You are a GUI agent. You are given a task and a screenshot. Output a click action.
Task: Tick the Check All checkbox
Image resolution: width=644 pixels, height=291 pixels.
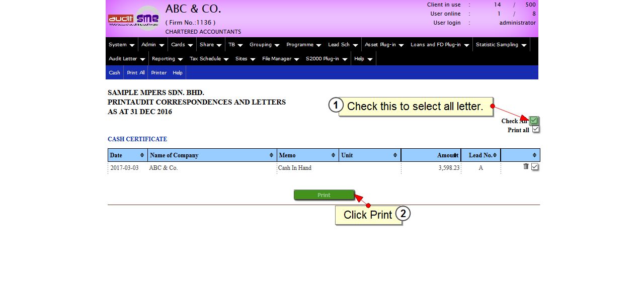point(534,121)
